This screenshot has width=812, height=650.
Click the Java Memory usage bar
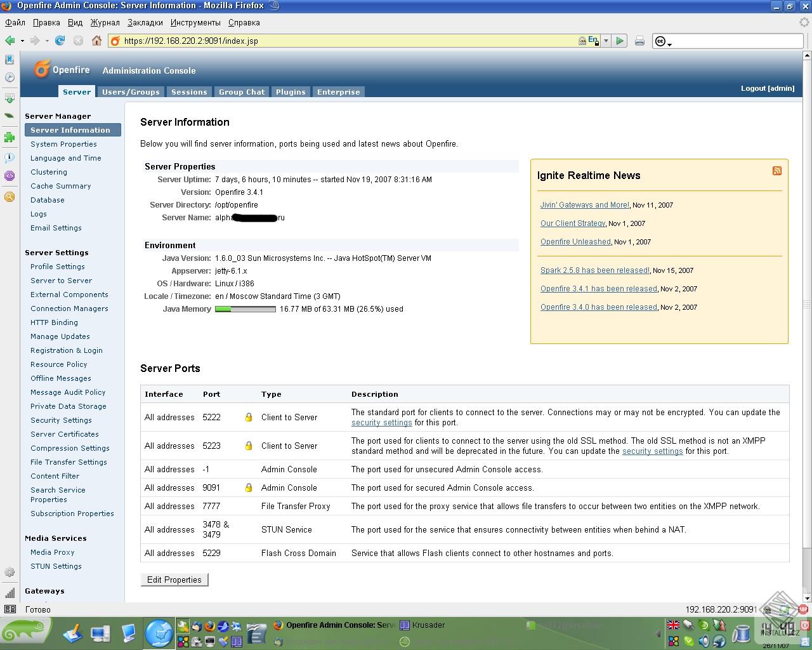(x=246, y=309)
